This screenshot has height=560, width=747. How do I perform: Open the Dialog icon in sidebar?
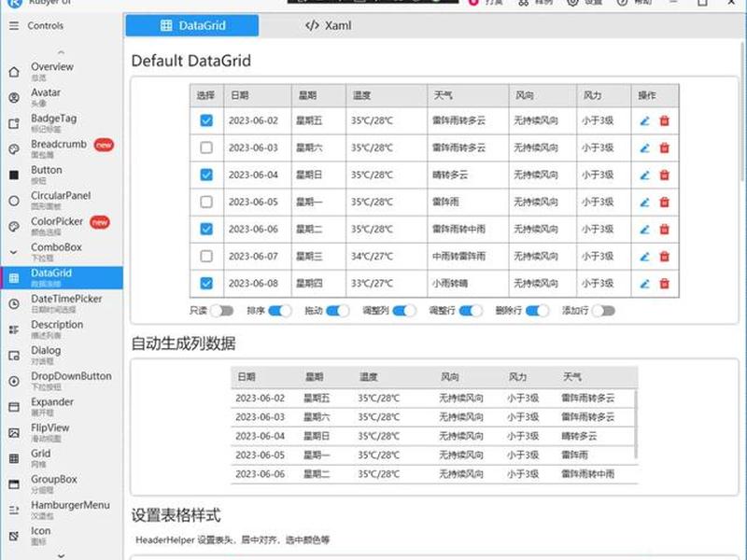(x=14, y=356)
